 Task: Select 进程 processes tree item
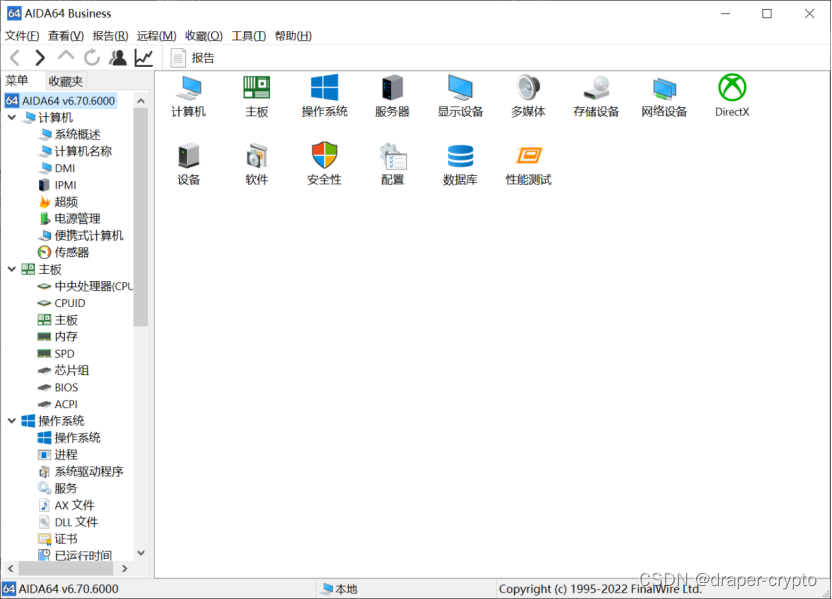coord(58,455)
